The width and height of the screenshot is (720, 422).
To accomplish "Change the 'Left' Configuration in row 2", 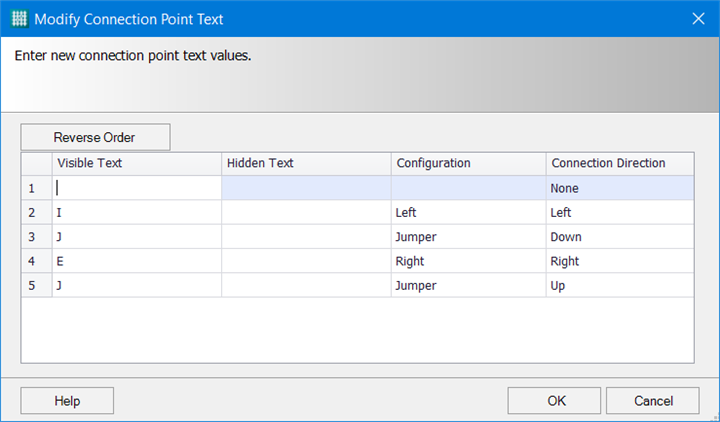I will (x=468, y=212).
